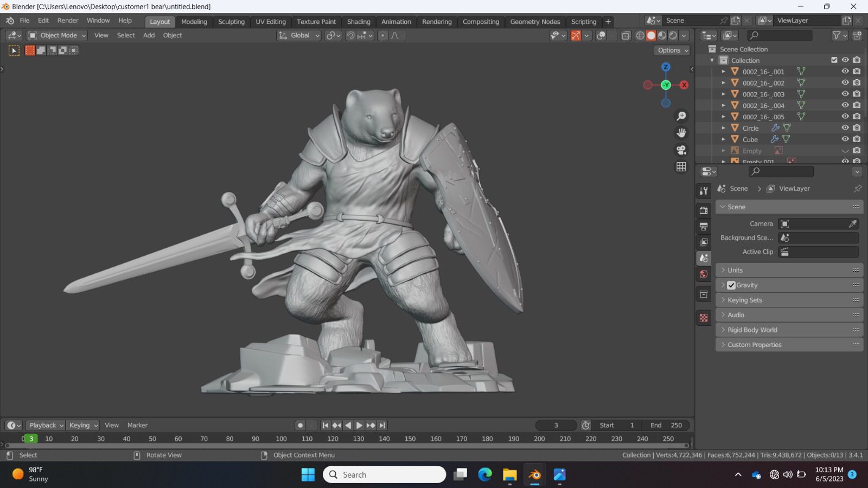This screenshot has width=868, height=488.
Task: Open the viewport Add menu
Action: click(149, 35)
